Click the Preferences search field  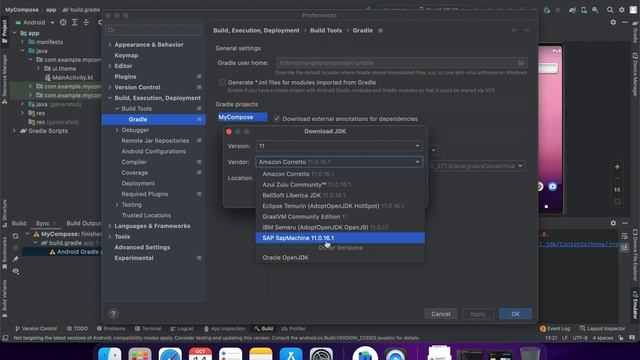click(x=154, y=30)
